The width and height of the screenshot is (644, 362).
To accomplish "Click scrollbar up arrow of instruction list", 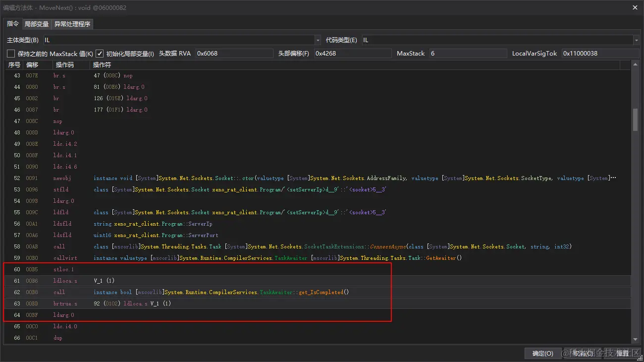I will (x=635, y=64).
